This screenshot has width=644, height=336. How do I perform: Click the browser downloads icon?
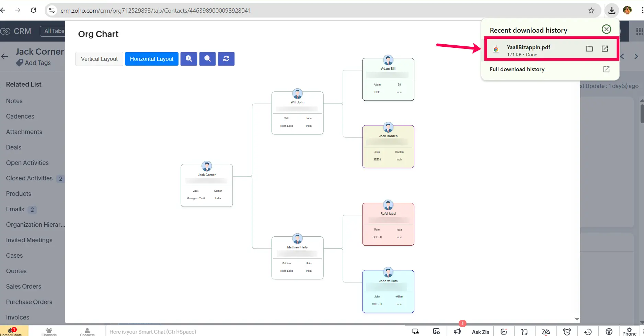[x=611, y=10]
